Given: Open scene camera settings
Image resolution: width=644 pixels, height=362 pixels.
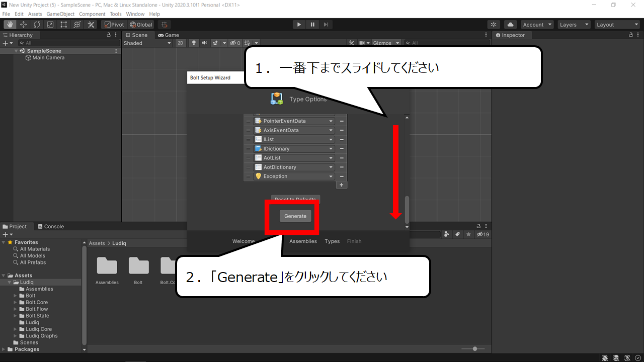Looking at the screenshot, I should click(x=362, y=43).
